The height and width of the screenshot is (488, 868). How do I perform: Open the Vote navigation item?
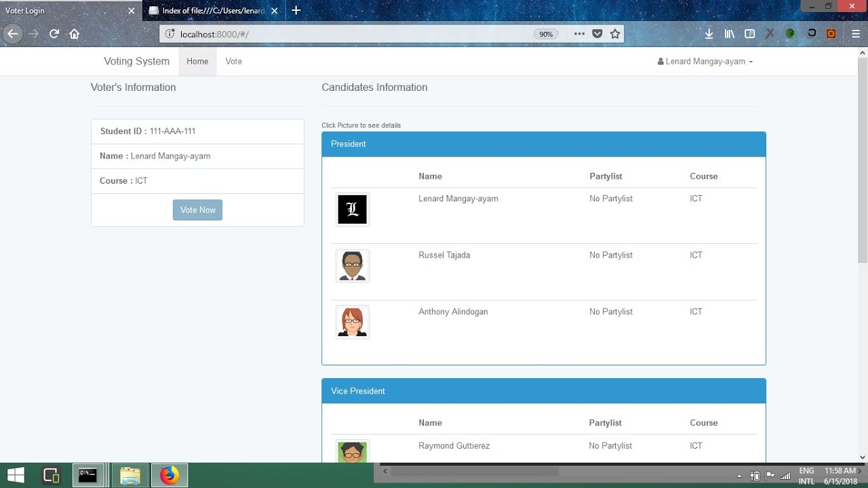coord(234,61)
